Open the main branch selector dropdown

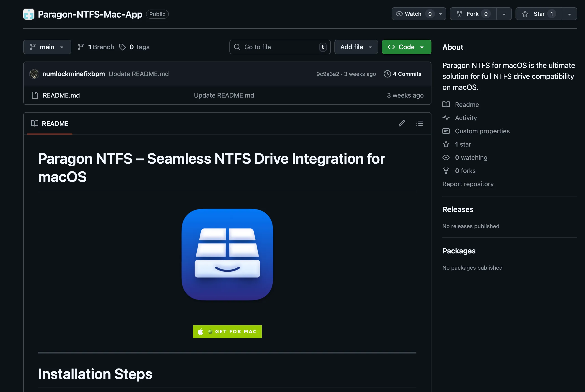[x=47, y=47]
